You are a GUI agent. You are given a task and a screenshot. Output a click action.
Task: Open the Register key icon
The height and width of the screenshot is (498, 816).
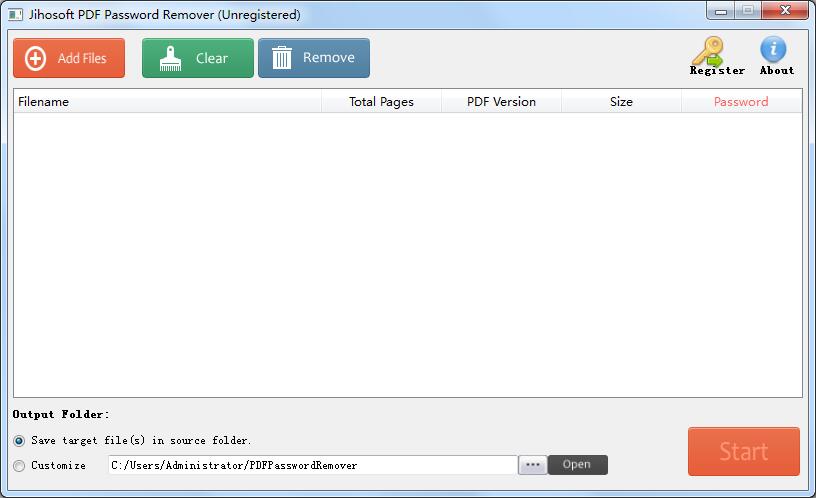(717, 56)
